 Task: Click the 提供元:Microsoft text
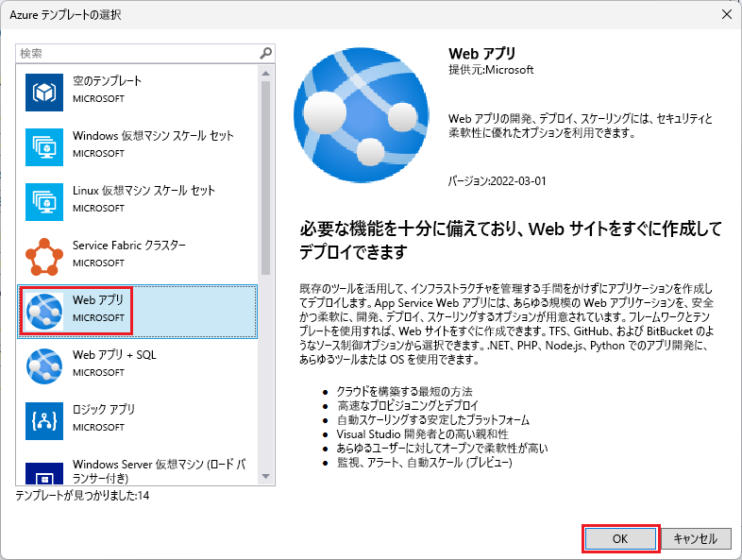click(x=491, y=70)
